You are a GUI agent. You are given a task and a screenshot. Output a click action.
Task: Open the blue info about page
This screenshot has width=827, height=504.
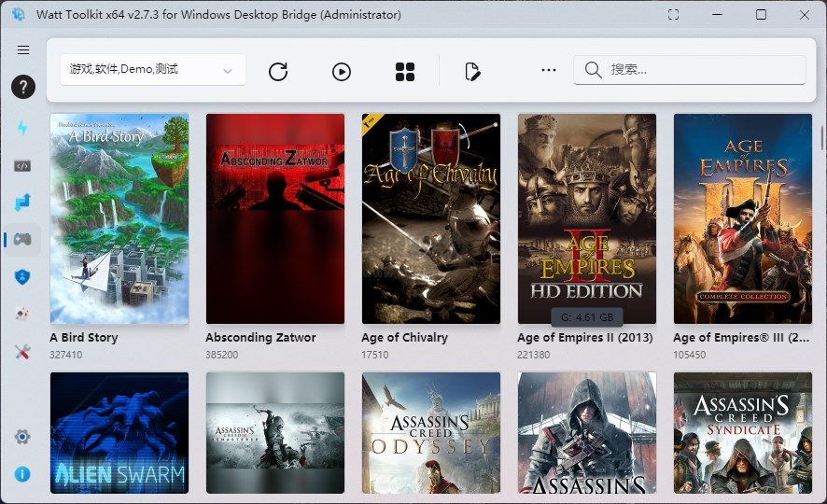pyautogui.click(x=22, y=474)
